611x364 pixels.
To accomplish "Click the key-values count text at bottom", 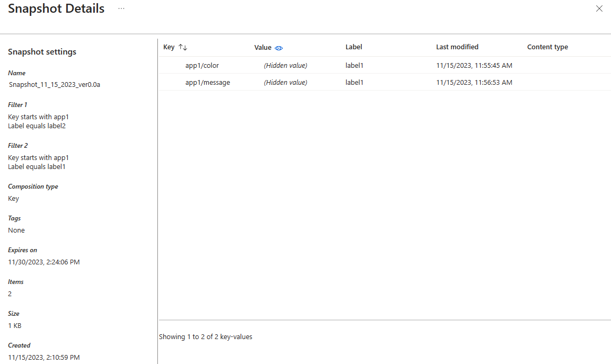I will click(205, 336).
